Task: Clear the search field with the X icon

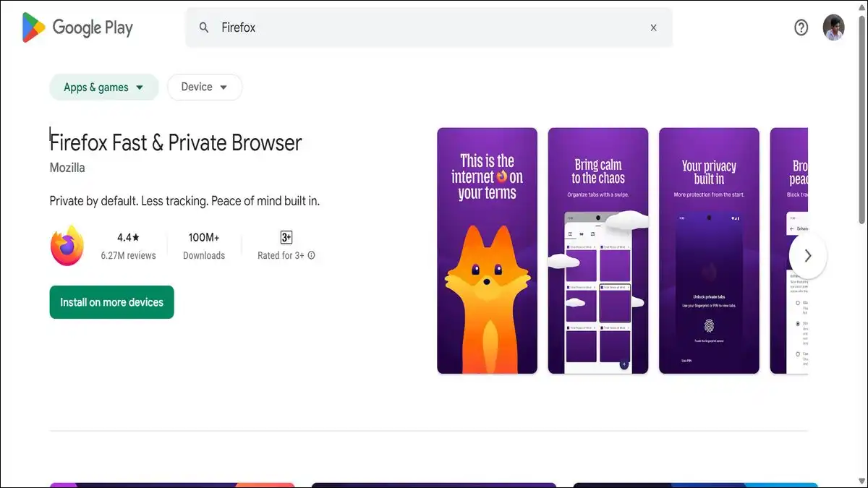Action: pos(653,27)
